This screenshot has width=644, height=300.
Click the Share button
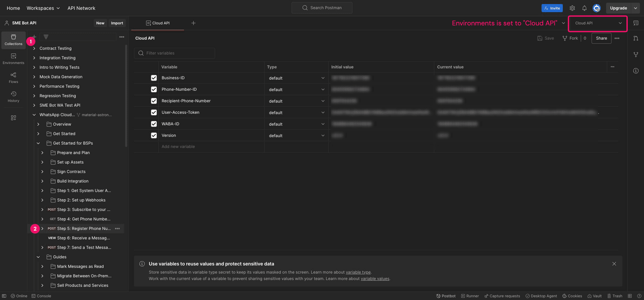pos(601,38)
